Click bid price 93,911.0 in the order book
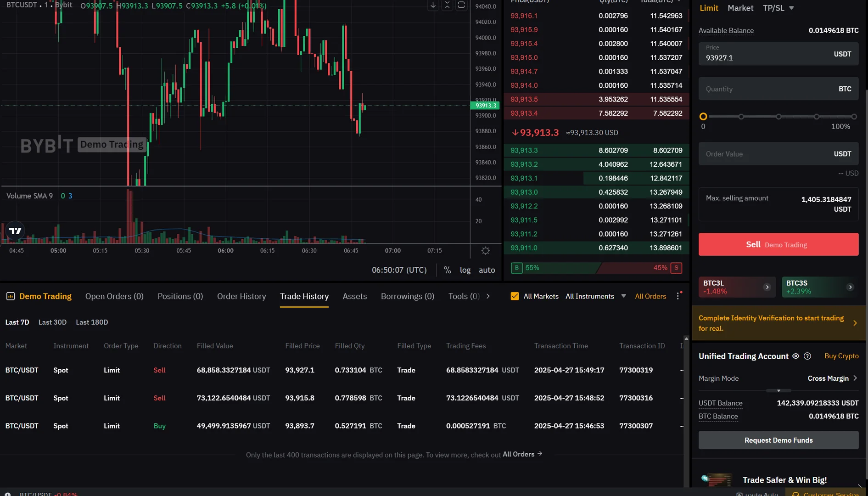Image resolution: width=868 pixels, height=496 pixels. pyautogui.click(x=524, y=248)
